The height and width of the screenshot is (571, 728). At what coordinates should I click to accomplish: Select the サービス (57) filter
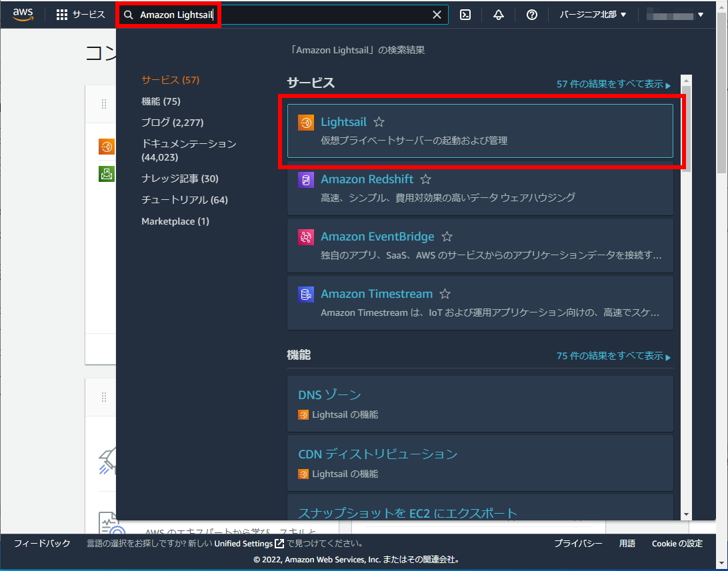171,80
